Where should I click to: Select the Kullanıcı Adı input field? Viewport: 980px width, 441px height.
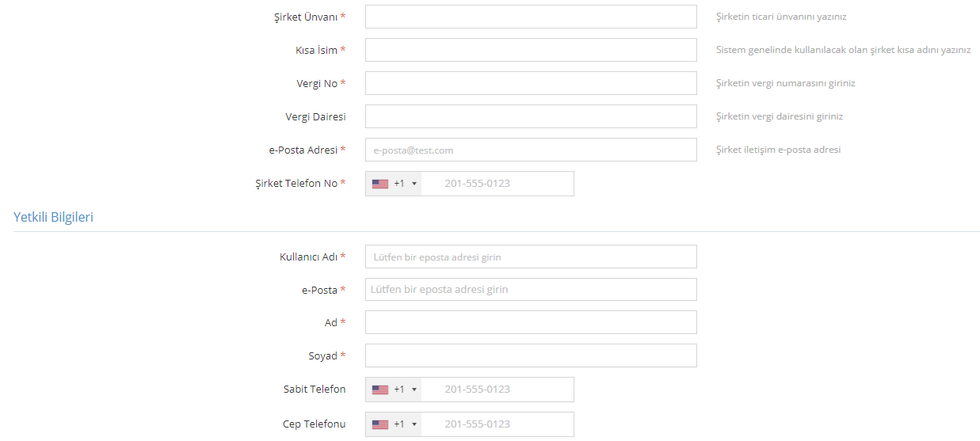(531, 257)
